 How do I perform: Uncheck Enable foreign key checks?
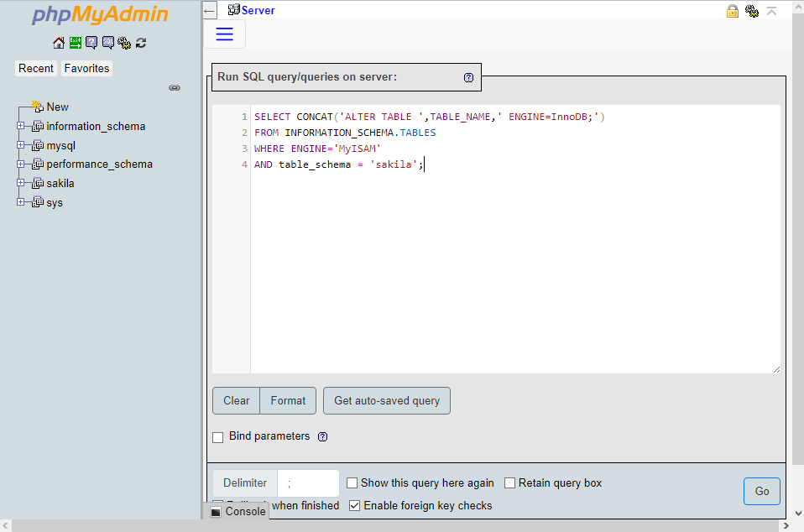(354, 505)
